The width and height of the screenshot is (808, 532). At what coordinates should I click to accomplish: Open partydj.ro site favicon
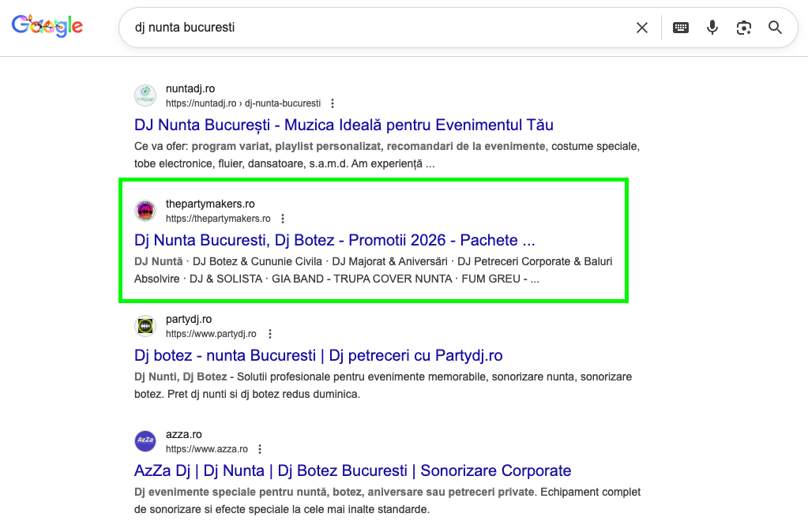click(145, 326)
